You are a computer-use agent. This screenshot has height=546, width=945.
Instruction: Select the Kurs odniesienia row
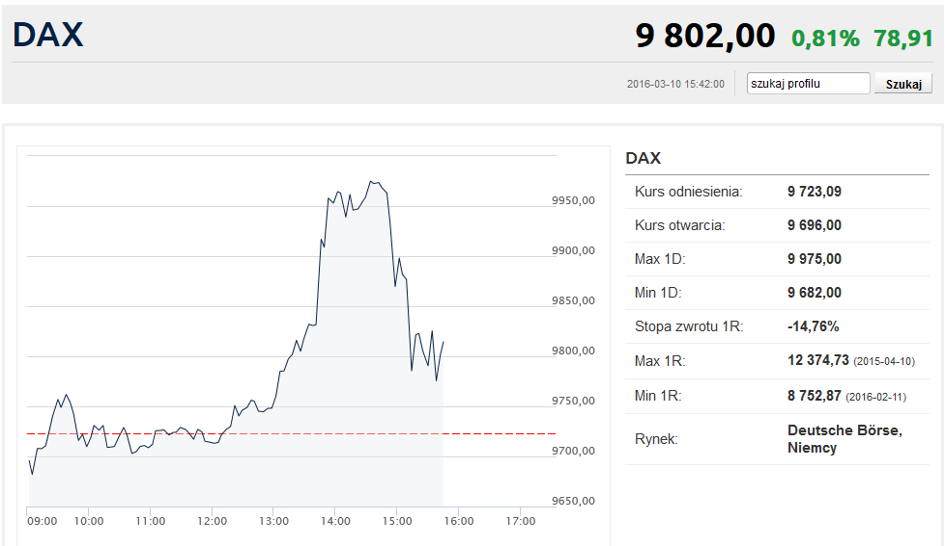(x=776, y=191)
